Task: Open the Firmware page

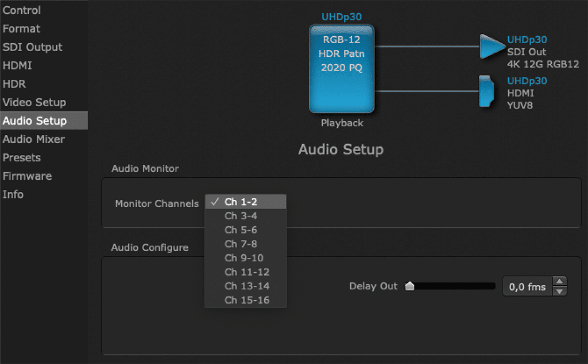Action: pyautogui.click(x=27, y=176)
